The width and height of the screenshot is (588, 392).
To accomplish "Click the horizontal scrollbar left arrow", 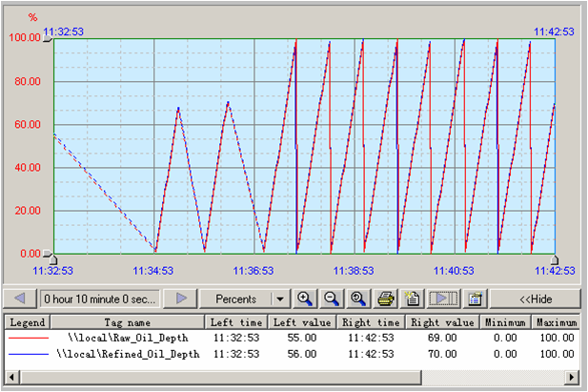I will click(x=11, y=377).
